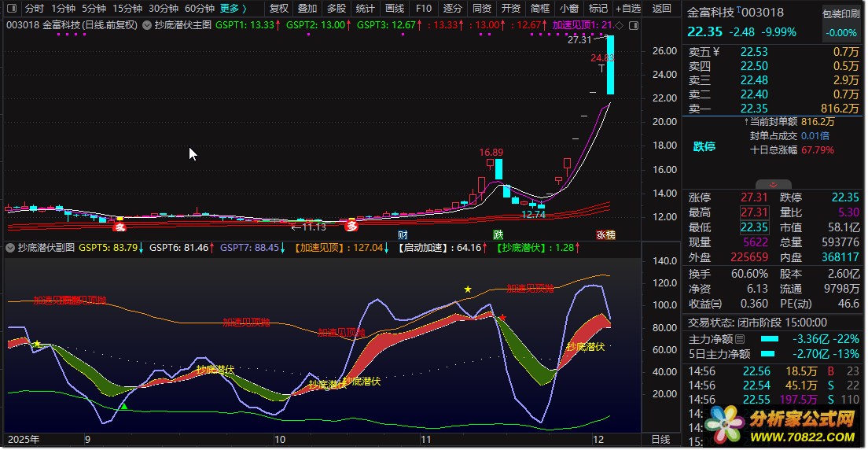Click the diamond icon at the indicator bar end
This screenshot has width=868, height=450.
coord(619,25)
